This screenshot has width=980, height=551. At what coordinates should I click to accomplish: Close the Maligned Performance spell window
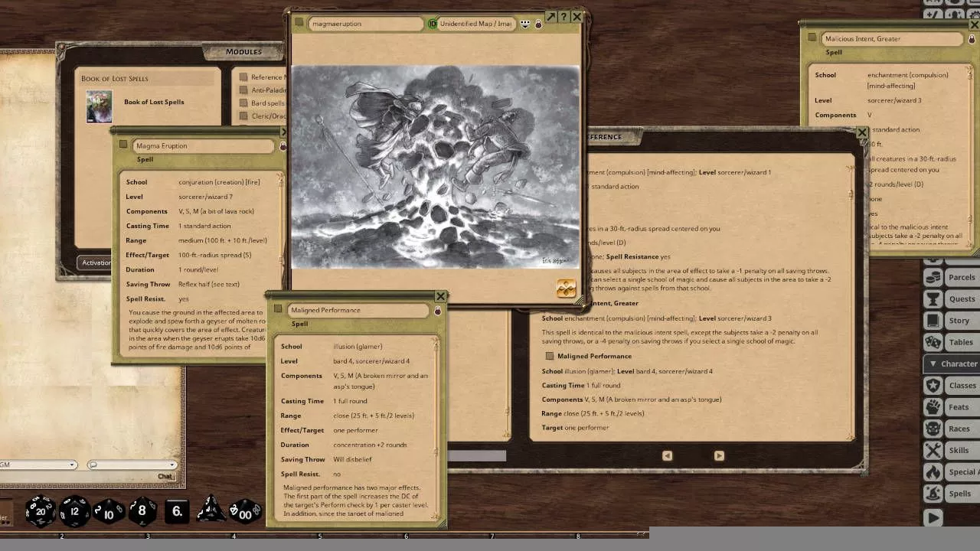click(440, 296)
